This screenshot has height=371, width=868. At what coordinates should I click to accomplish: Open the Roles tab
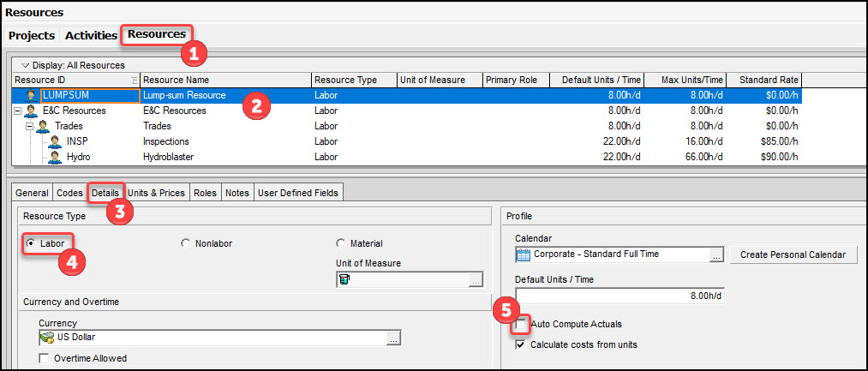pyautogui.click(x=205, y=194)
